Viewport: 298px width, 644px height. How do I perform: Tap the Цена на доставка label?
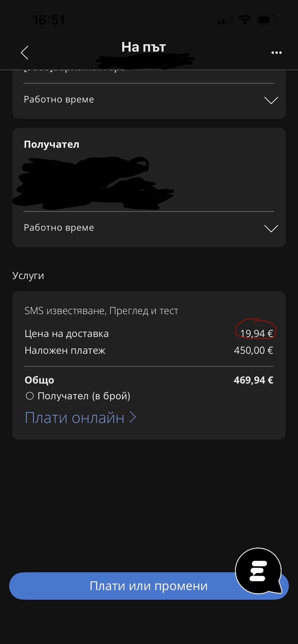[66, 334]
